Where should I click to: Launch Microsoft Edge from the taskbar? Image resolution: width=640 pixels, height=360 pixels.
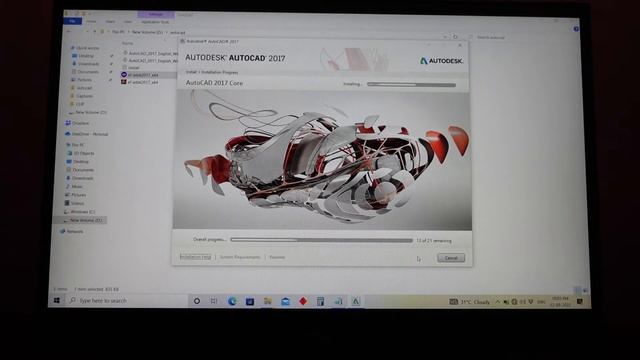coord(232,301)
